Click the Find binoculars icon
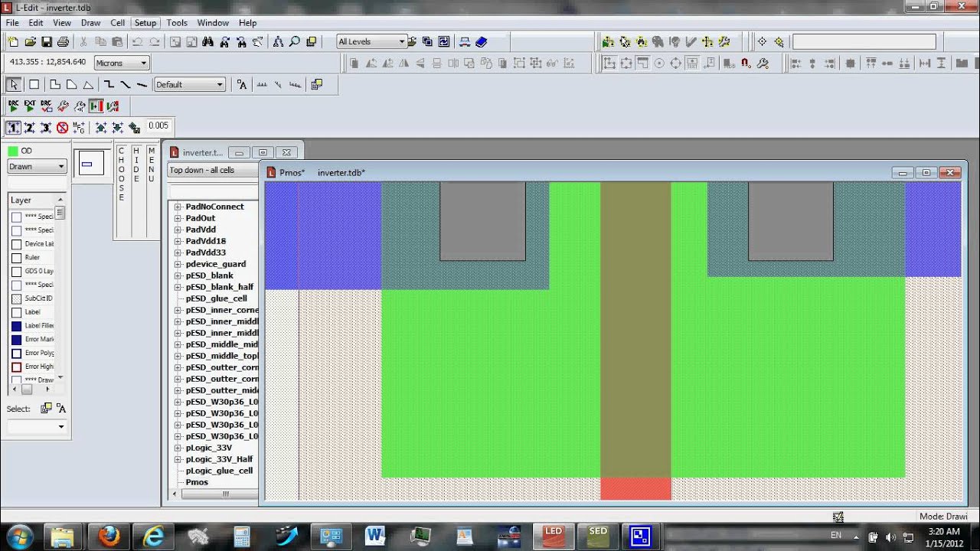The width and height of the screenshot is (980, 551). pyautogui.click(x=207, y=42)
